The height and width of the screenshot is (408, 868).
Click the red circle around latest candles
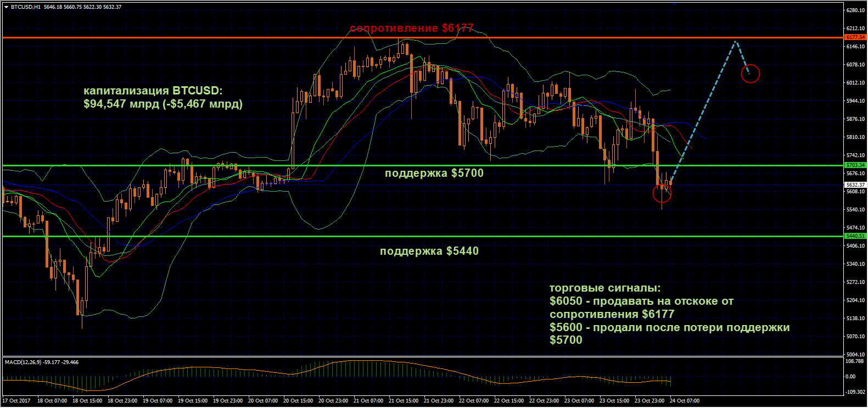(x=662, y=193)
